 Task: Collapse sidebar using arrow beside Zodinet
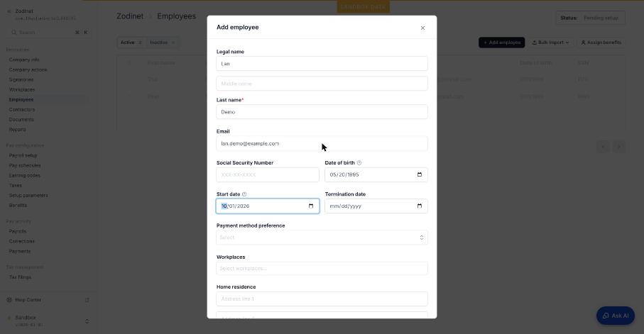9,11
